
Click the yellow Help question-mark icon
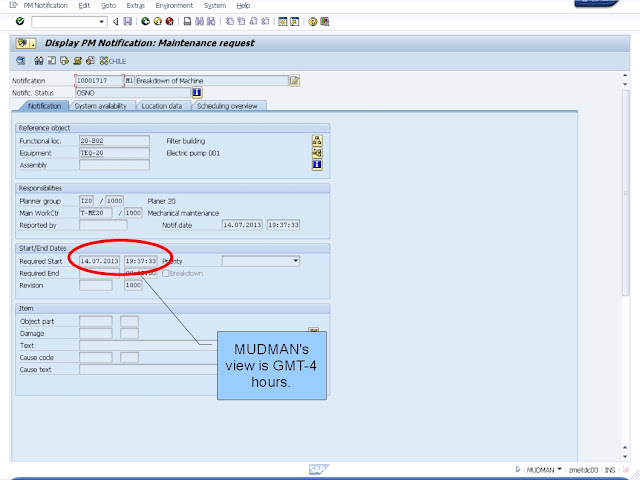pos(313,21)
